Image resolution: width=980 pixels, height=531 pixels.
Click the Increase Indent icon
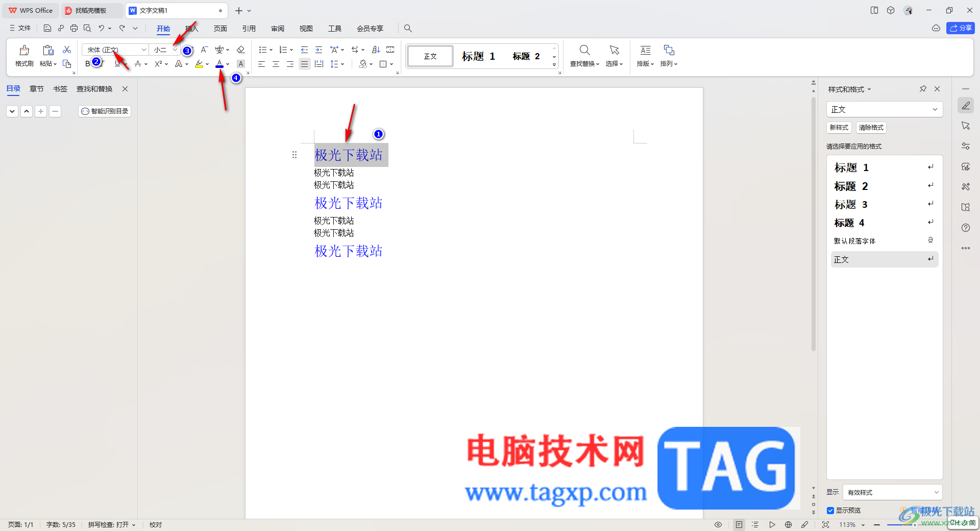[x=318, y=50]
